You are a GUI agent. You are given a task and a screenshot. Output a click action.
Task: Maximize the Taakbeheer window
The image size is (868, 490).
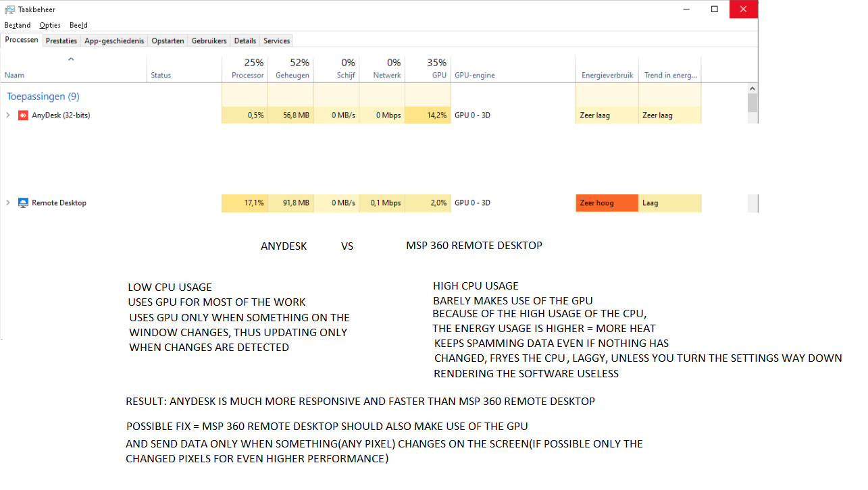click(715, 9)
